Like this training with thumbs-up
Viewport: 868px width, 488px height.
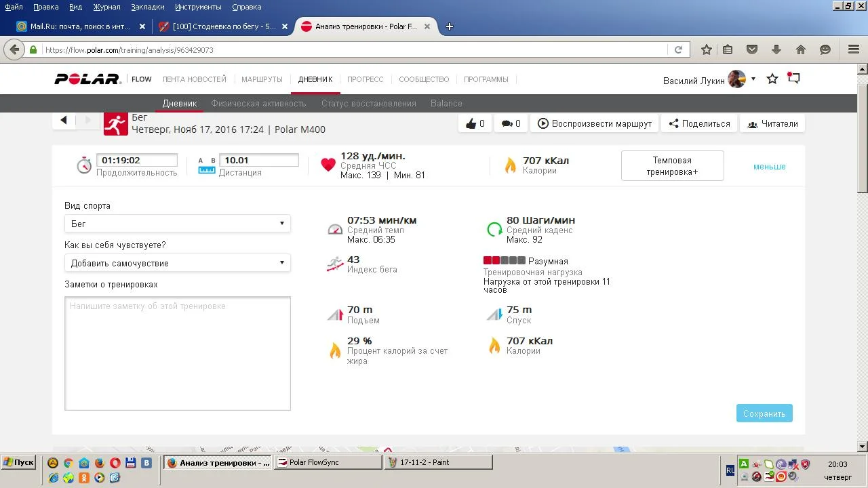pyautogui.click(x=475, y=123)
